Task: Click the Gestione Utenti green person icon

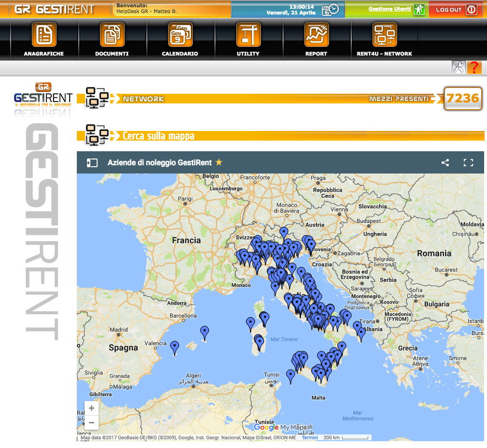Action: [419, 9]
